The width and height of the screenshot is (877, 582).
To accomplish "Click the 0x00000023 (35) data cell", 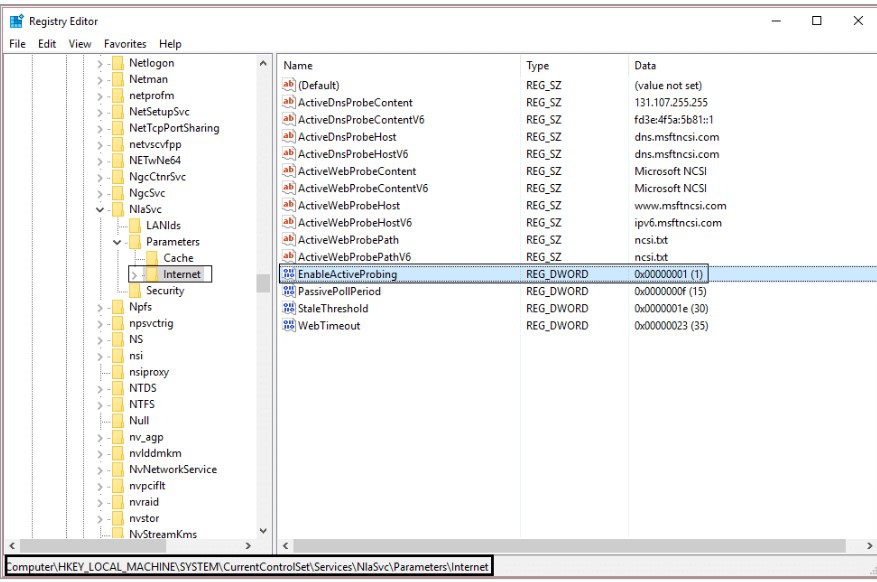I will pos(671,325).
